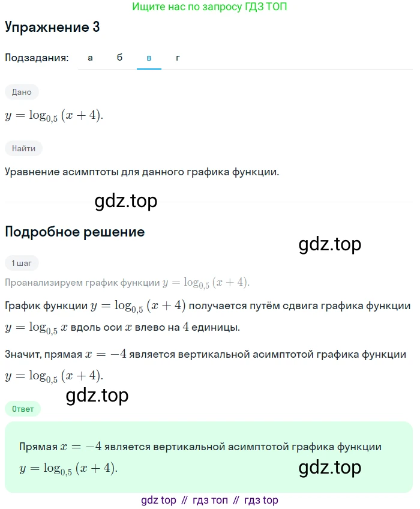Screen dimensions: 420x509
Task: Select the active subtask tab в
Action: point(149,58)
